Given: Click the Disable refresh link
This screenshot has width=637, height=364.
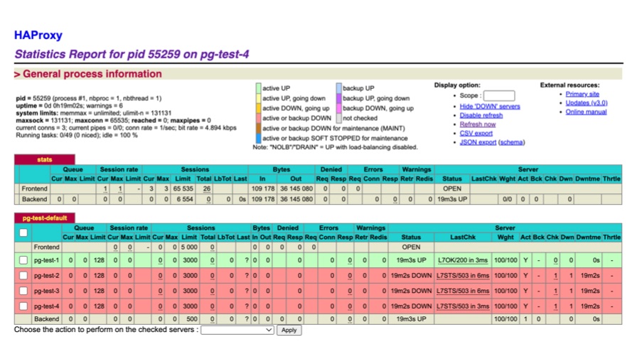Looking at the screenshot, I should 481,115.
